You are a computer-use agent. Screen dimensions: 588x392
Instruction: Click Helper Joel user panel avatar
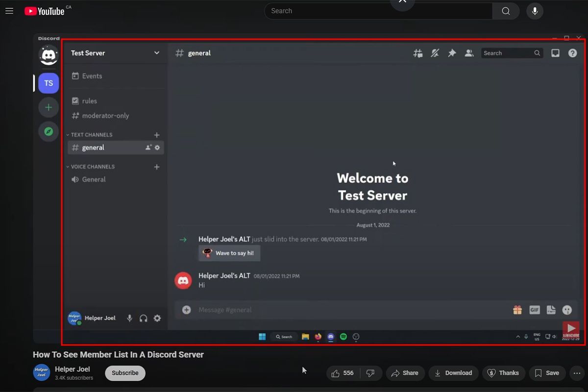point(74,318)
